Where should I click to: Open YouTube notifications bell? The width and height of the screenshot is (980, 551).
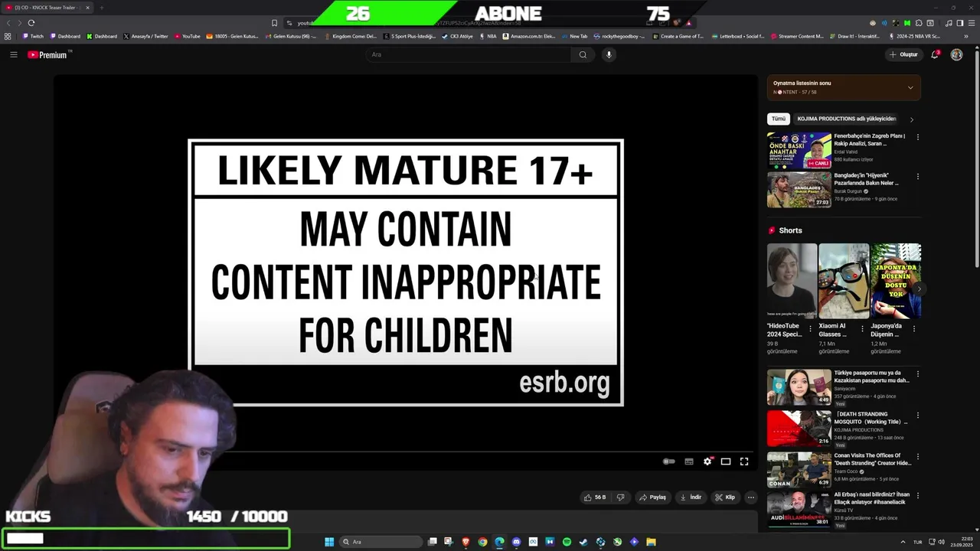click(x=935, y=54)
